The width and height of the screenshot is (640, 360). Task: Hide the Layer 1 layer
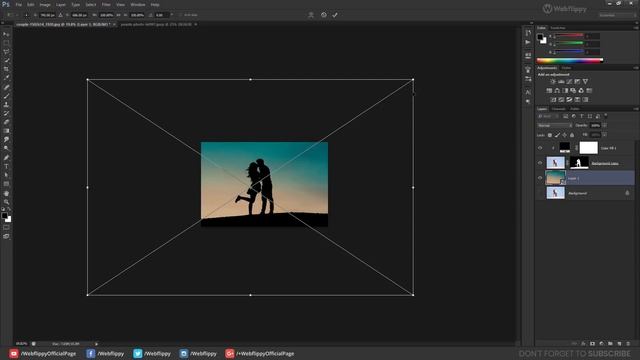pyautogui.click(x=540, y=178)
